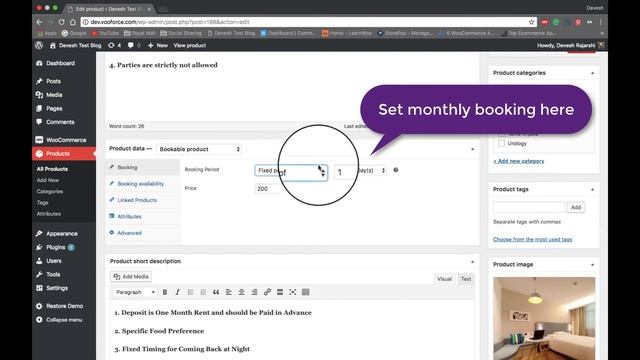Insert a link using the chain icon
The height and width of the screenshot is (360, 640).
coord(267,292)
